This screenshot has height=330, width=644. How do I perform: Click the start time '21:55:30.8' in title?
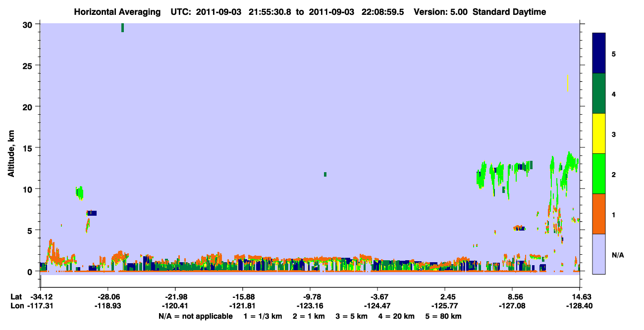270,12
